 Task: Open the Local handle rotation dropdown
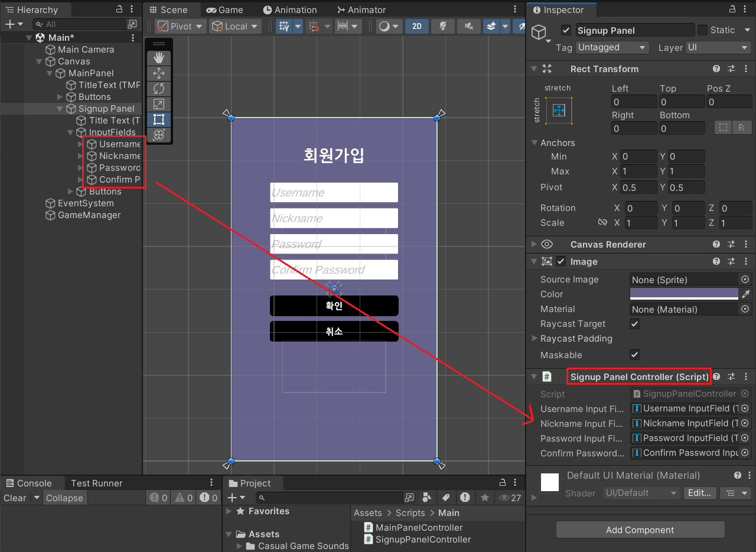[x=236, y=26]
